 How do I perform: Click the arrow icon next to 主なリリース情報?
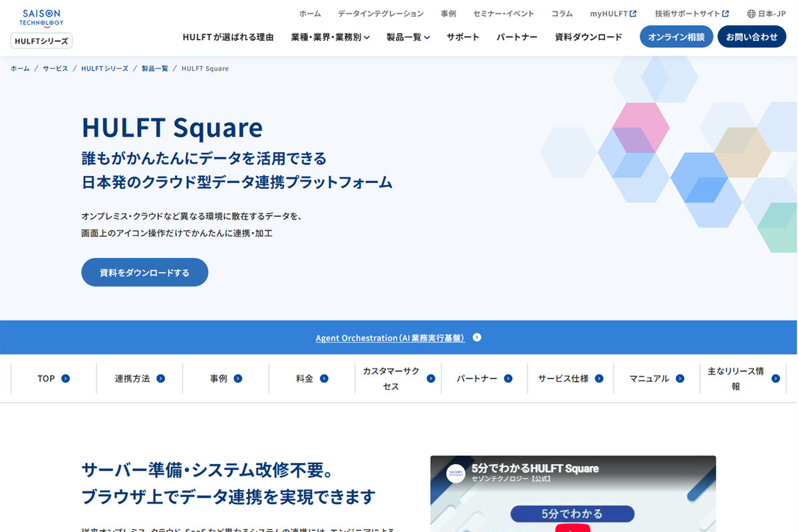[775, 378]
